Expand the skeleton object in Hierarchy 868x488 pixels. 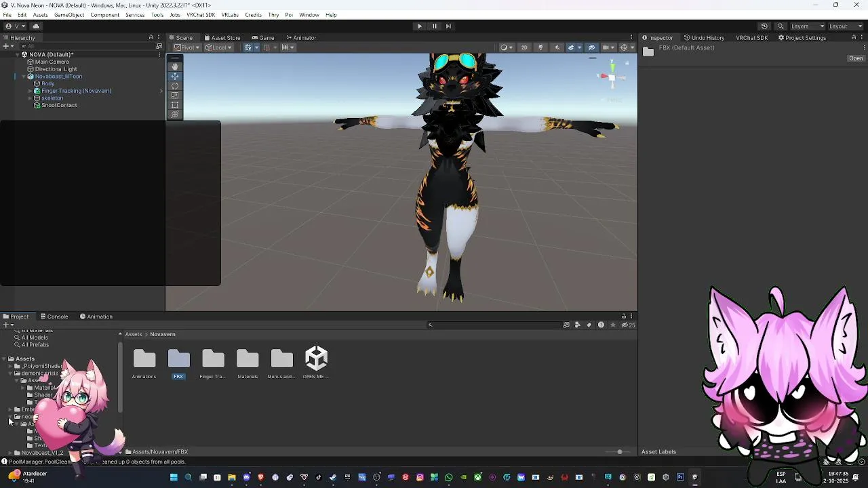coord(31,98)
